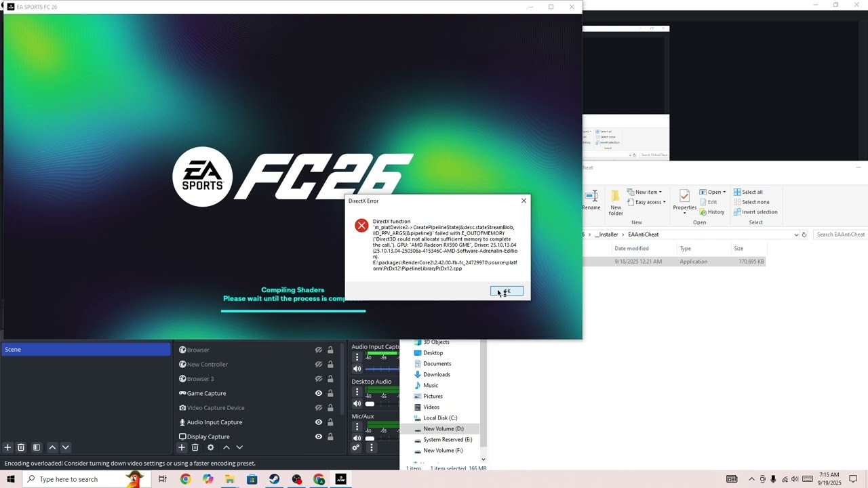This screenshot has height=488, width=868.
Task: Unlock the Game Capture source
Action: tap(330, 393)
